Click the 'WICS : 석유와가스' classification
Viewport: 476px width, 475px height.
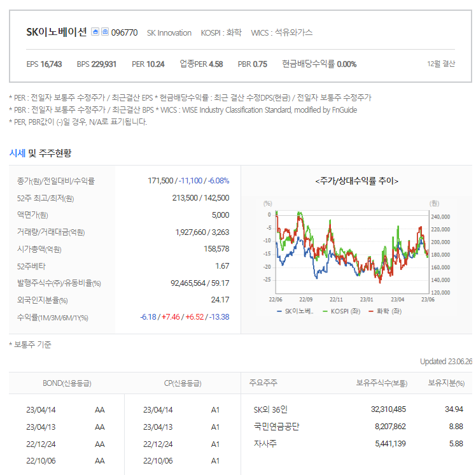click(281, 32)
